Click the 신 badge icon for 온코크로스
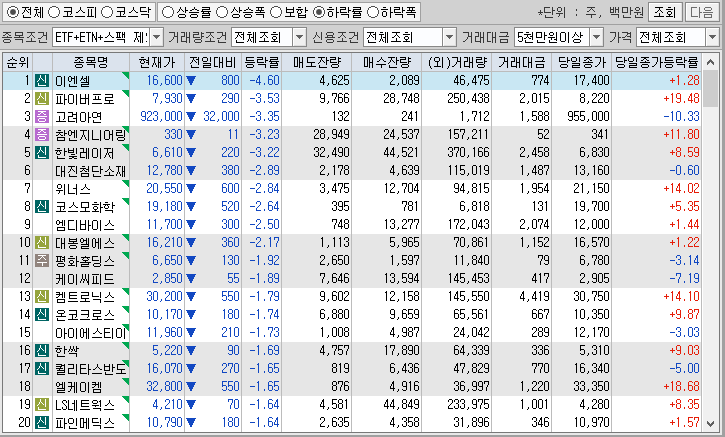The height and width of the screenshot is (437, 725). coord(42,314)
